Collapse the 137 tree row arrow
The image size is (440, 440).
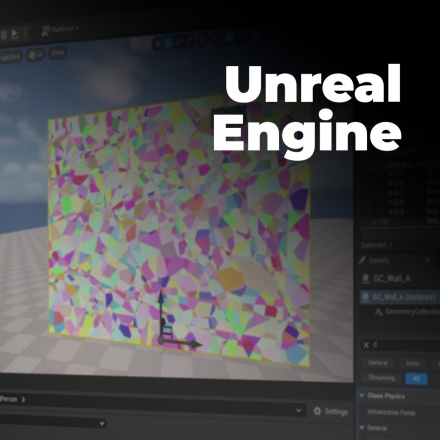click(375, 222)
